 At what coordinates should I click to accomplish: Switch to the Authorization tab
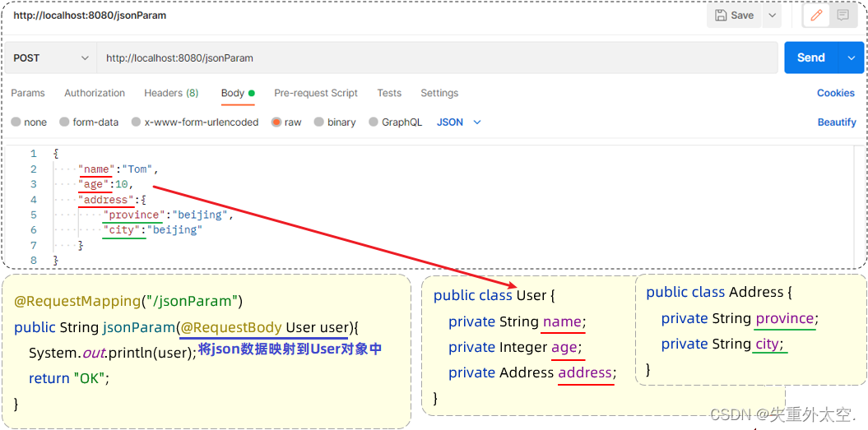pyautogui.click(x=95, y=93)
